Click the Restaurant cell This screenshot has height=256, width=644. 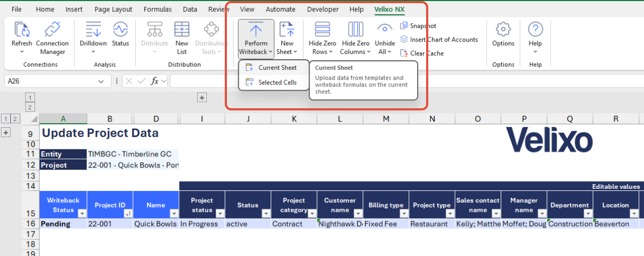pos(432,224)
